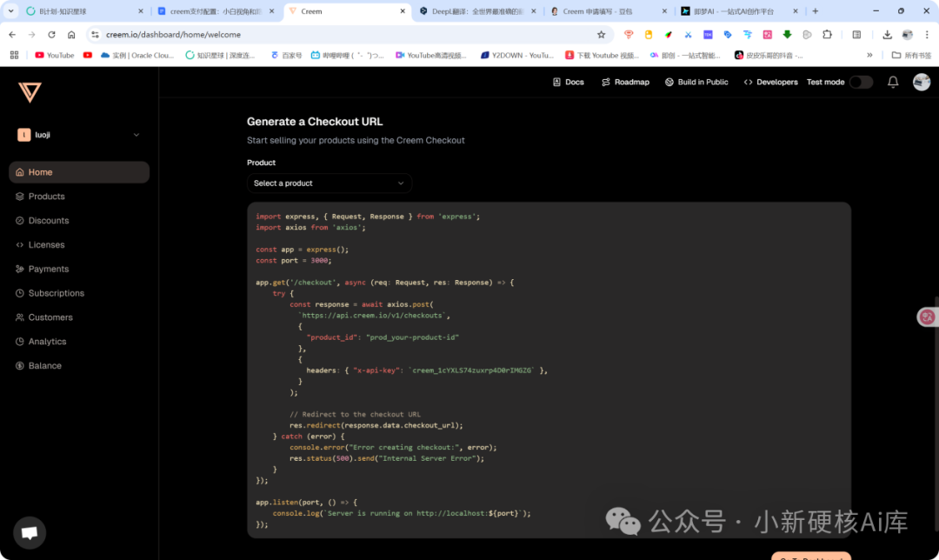Open the chat support bubble
This screenshot has height=560, width=939.
coord(30,532)
